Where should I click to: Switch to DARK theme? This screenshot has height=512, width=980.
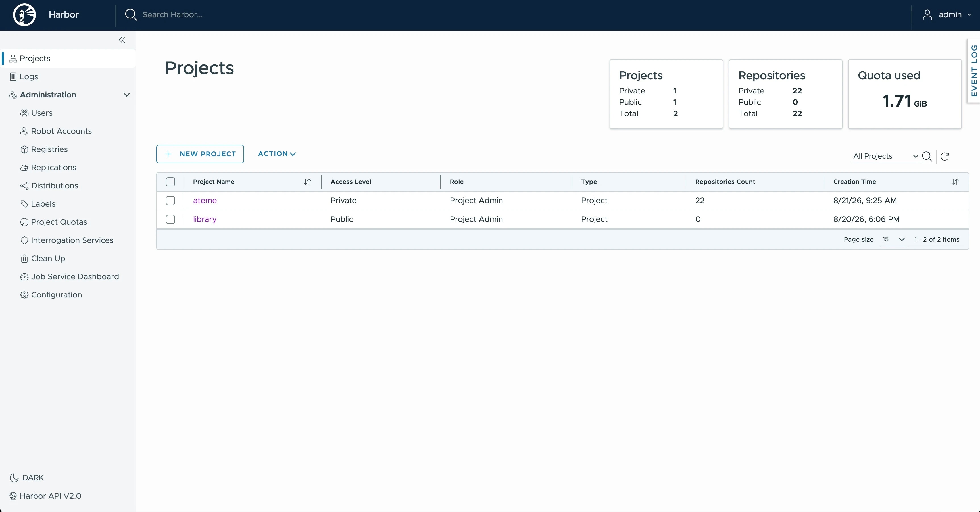(33, 478)
